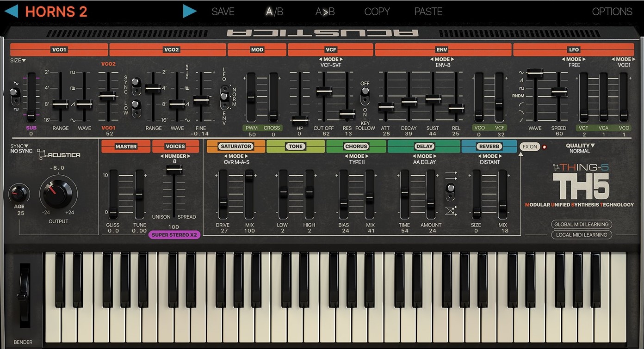Click the LOCAL MIDI LEARNING button
This screenshot has width=644, height=349.
pos(582,234)
